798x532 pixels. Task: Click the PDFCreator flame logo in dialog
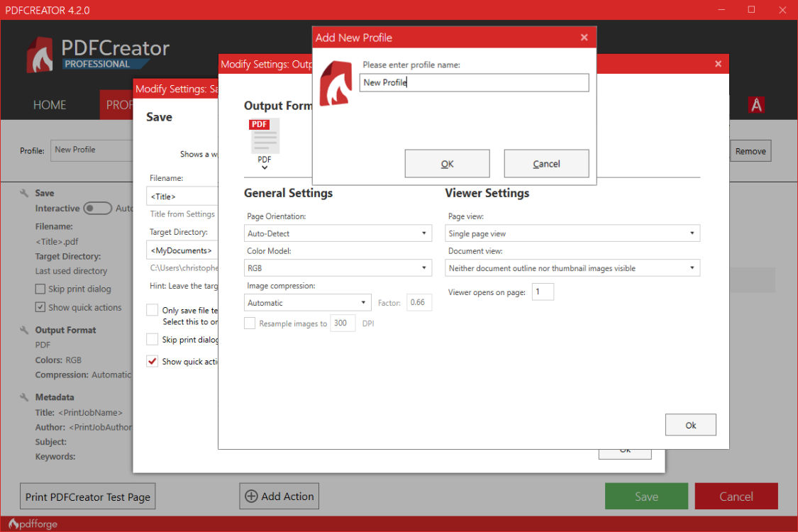pyautogui.click(x=336, y=84)
